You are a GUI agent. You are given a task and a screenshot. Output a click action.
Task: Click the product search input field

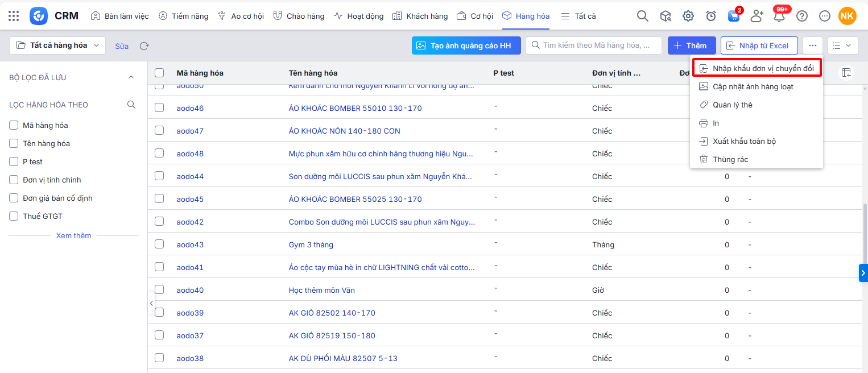pyautogui.click(x=597, y=45)
